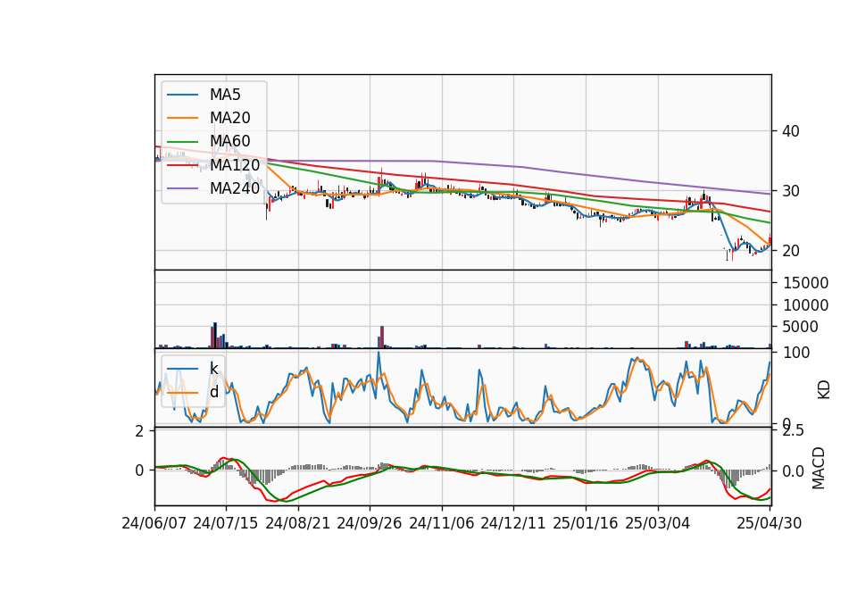Click the KD axis value 100
Viewport: 857px width, 616px height.
[x=796, y=353]
